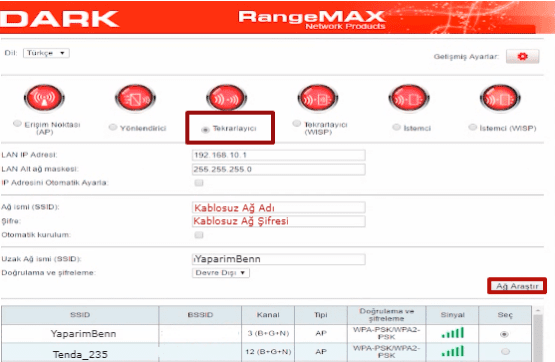
Task: Click the Şifre password field
Action: tap(279, 221)
